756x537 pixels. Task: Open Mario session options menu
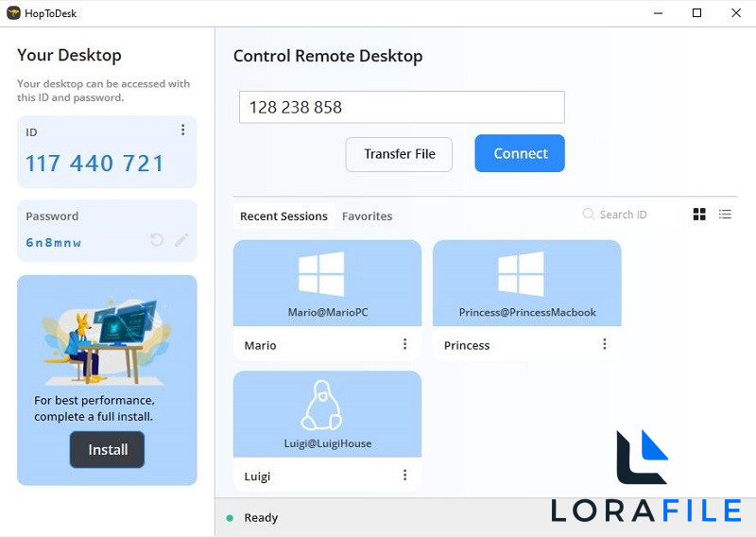click(x=405, y=344)
